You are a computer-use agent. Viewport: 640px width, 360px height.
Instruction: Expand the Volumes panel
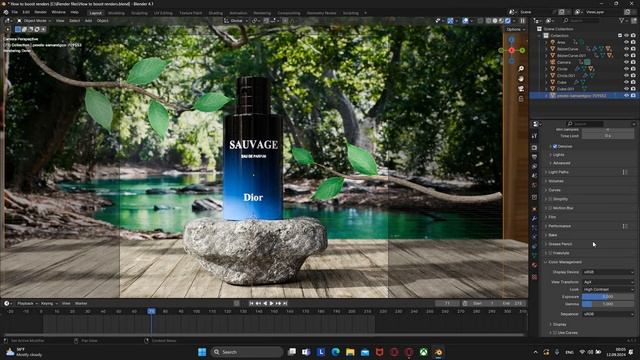coord(556,181)
